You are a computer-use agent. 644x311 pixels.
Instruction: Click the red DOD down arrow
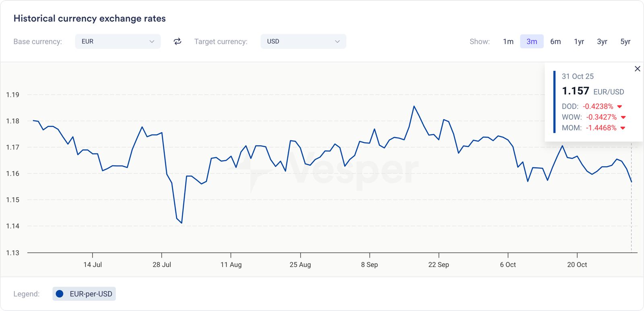[x=620, y=107]
